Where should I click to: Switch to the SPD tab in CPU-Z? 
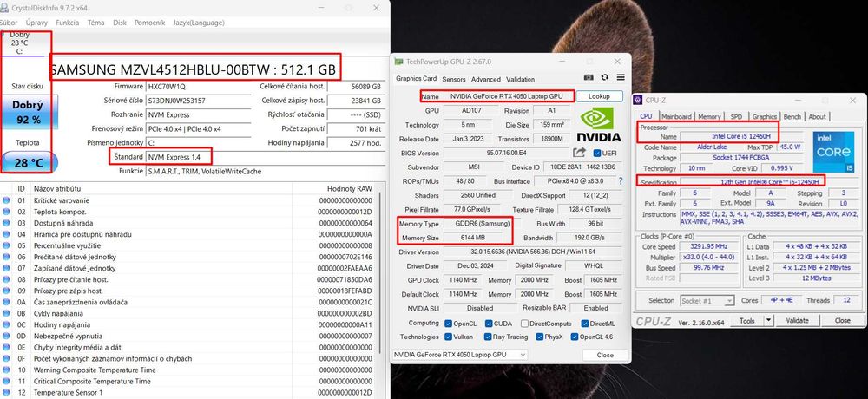tap(736, 117)
